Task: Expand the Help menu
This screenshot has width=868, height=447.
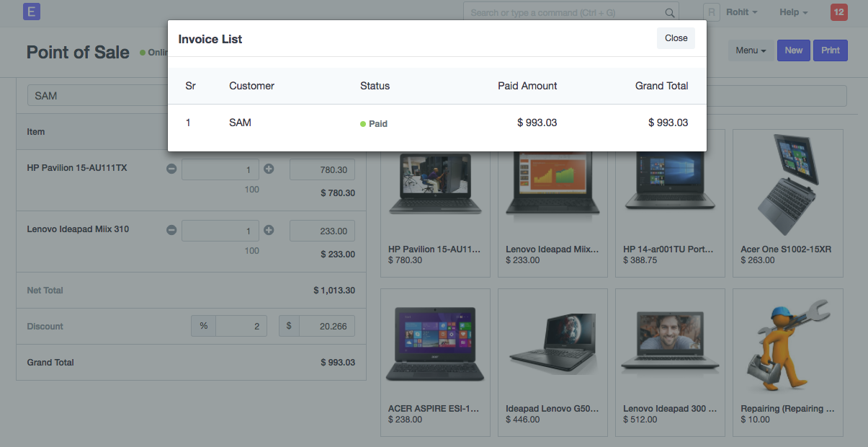Action: pos(793,12)
